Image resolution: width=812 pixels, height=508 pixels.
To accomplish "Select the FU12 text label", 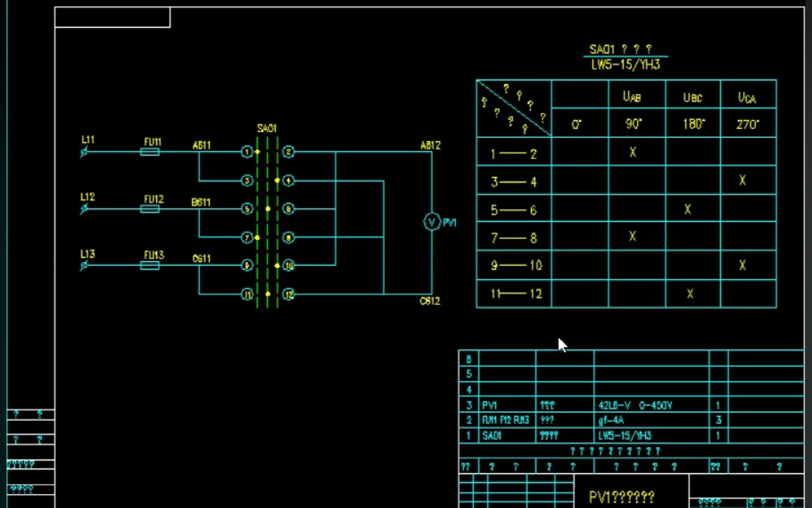I will tap(154, 199).
